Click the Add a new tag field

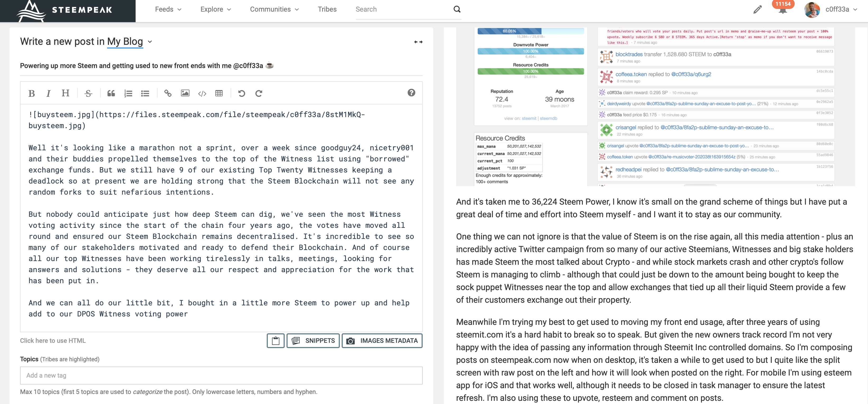(221, 375)
